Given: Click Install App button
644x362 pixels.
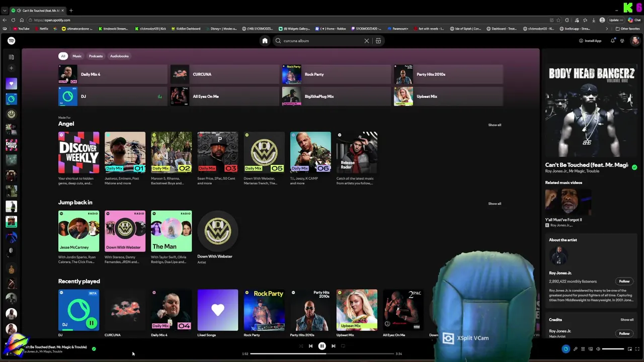Looking at the screenshot, I should (590, 41).
